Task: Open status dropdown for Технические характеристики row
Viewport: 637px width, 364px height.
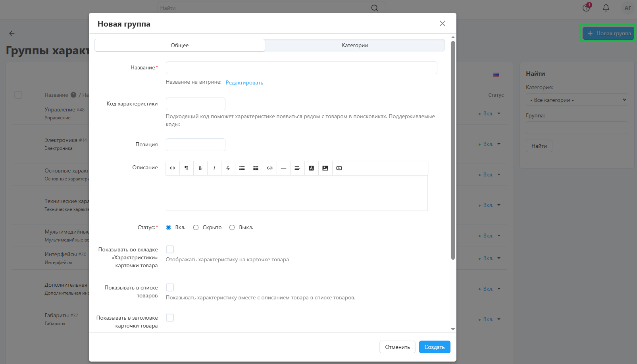Action: [x=490, y=205]
